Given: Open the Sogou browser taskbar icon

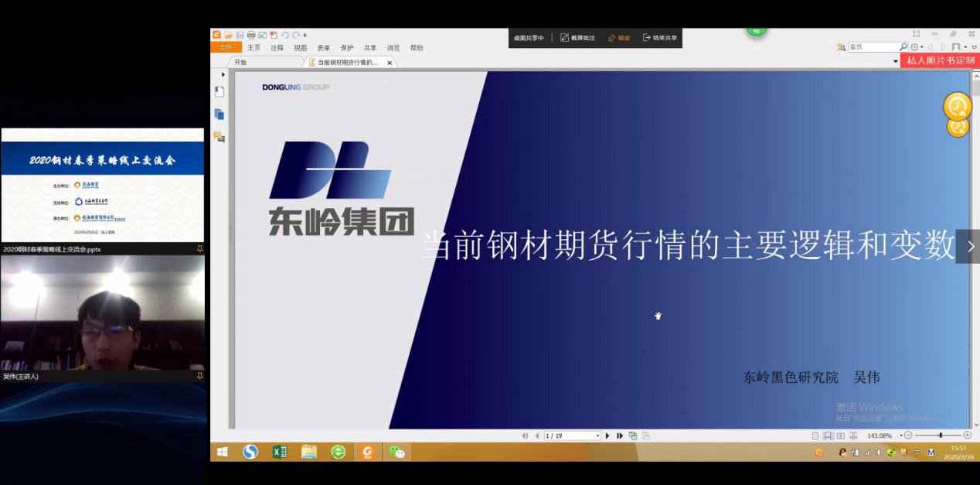Looking at the screenshot, I should [x=250, y=452].
